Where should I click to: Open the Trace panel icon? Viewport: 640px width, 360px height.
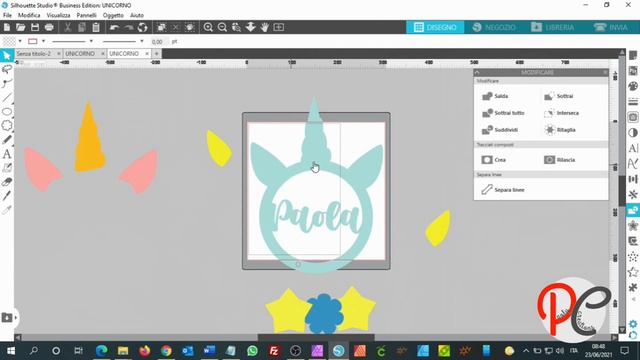pyautogui.click(x=633, y=117)
